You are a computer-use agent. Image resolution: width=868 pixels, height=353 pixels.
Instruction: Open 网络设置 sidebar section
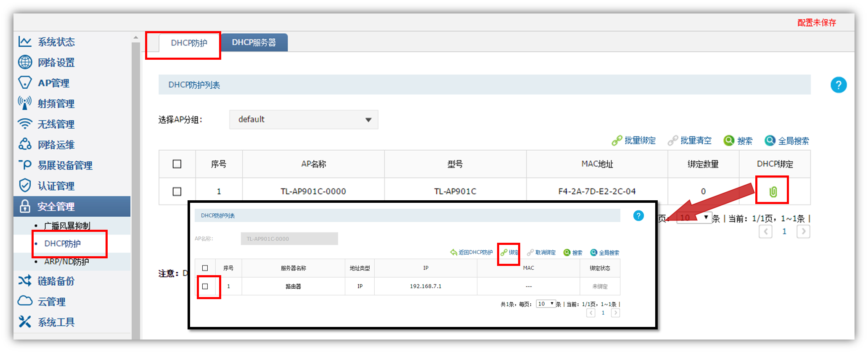point(47,62)
